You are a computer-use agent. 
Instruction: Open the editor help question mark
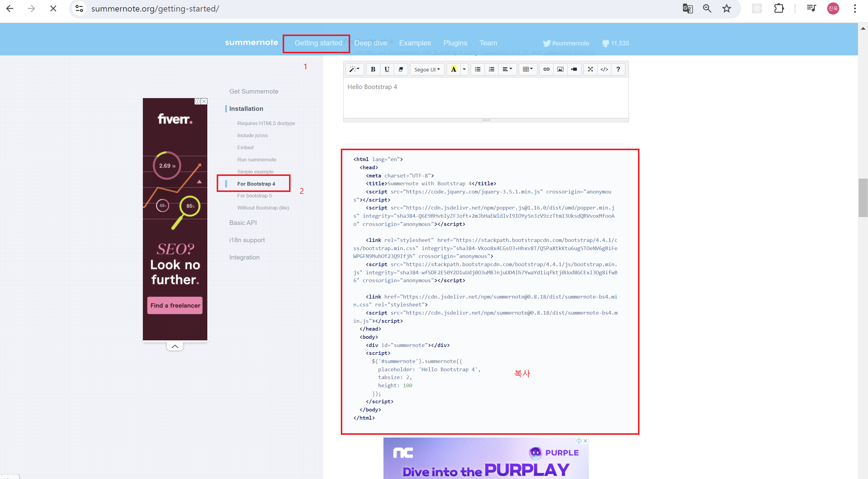[618, 69]
